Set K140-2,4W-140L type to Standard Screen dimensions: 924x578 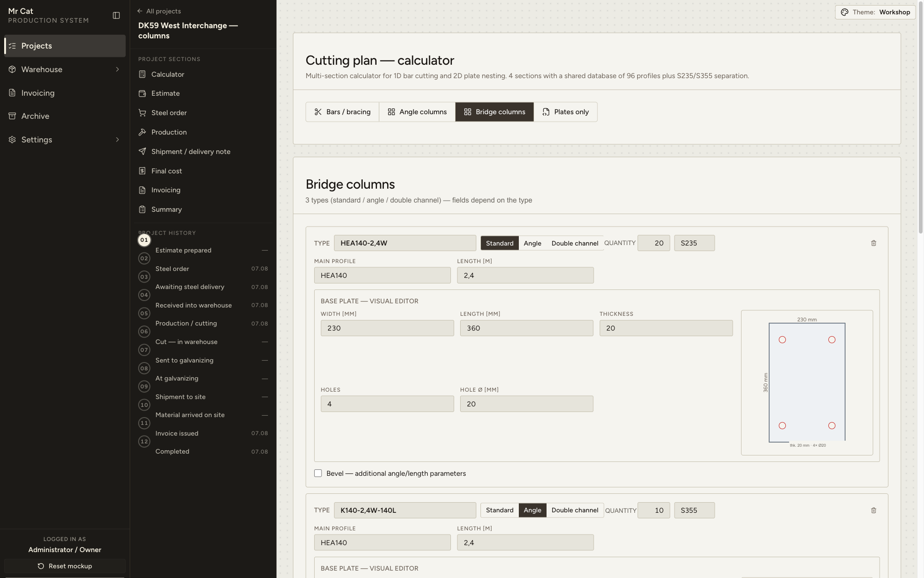(x=499, y=510)
